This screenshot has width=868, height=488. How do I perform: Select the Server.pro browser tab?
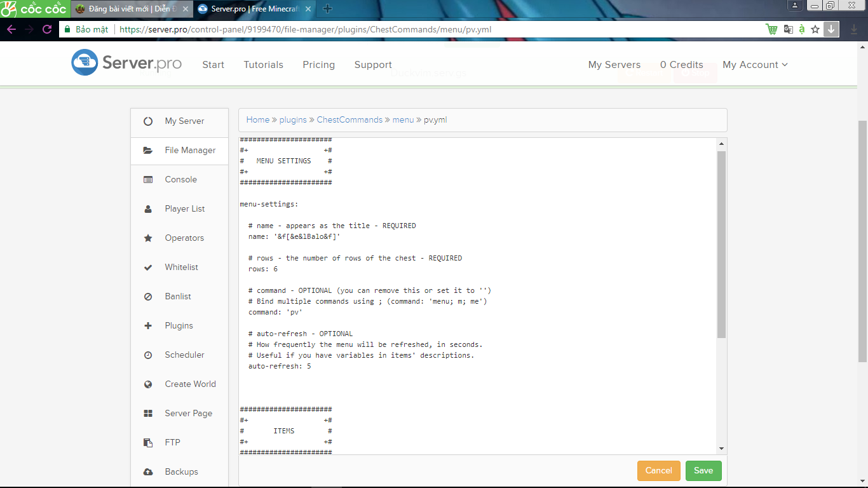click(x=254, y=9)
